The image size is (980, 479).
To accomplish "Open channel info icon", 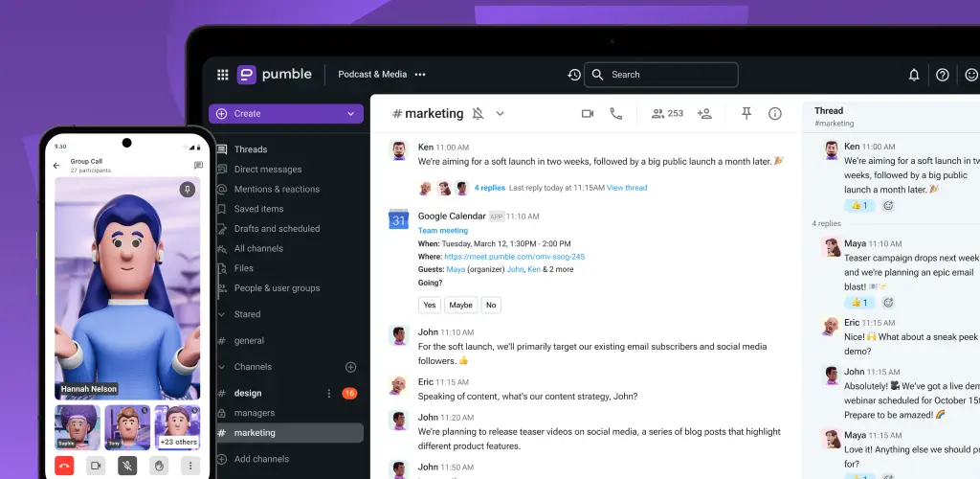I will (775, 113).
